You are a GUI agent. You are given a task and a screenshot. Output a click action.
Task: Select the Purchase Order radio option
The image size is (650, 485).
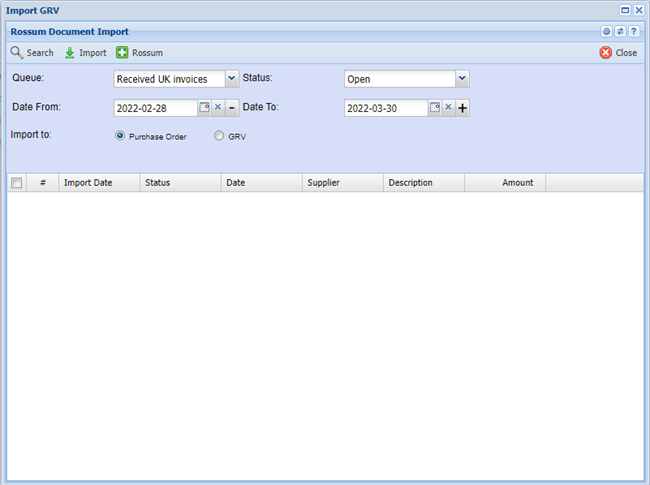point(120,136)
